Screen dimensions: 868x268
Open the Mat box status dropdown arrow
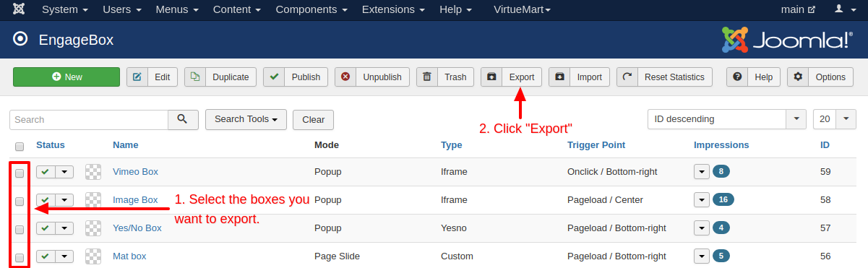pyautogui.click(x=64, y=256)
